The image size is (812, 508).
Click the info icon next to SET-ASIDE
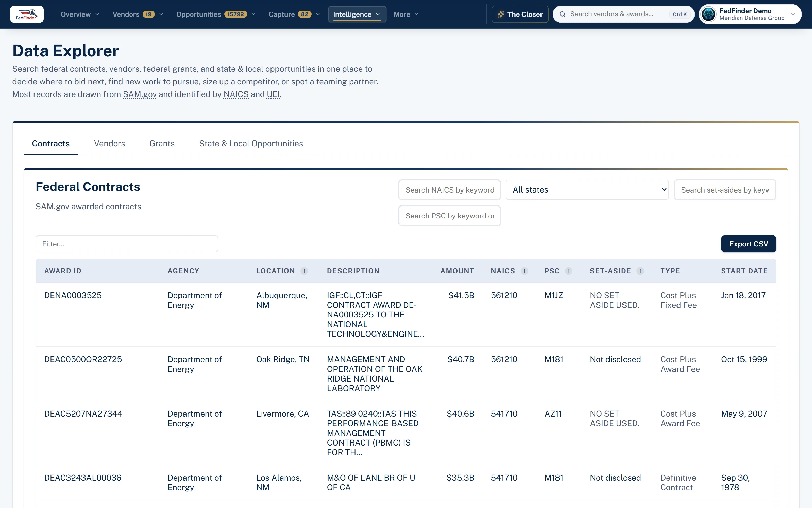(640, 271)
